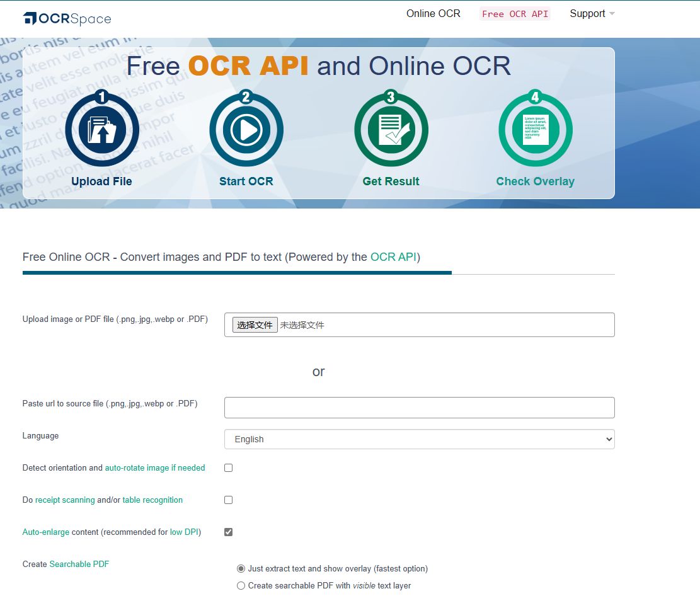
Task: Open the OCR API link in heading
Action: tap(393, 257)
